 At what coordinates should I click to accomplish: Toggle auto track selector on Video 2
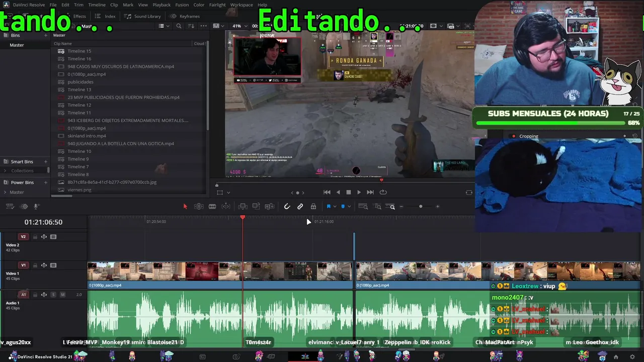(44, 237)
